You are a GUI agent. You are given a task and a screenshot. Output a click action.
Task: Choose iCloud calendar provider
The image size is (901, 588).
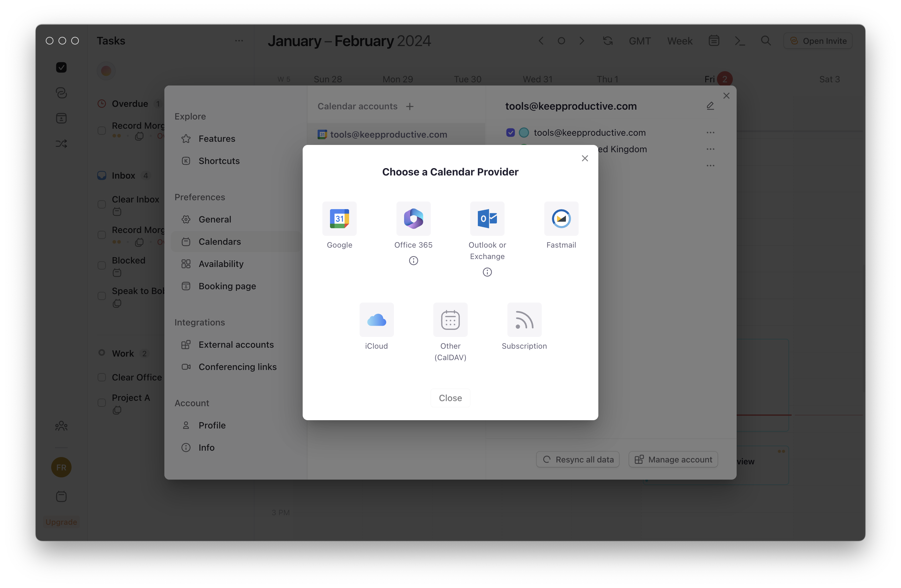pos(376,320)
